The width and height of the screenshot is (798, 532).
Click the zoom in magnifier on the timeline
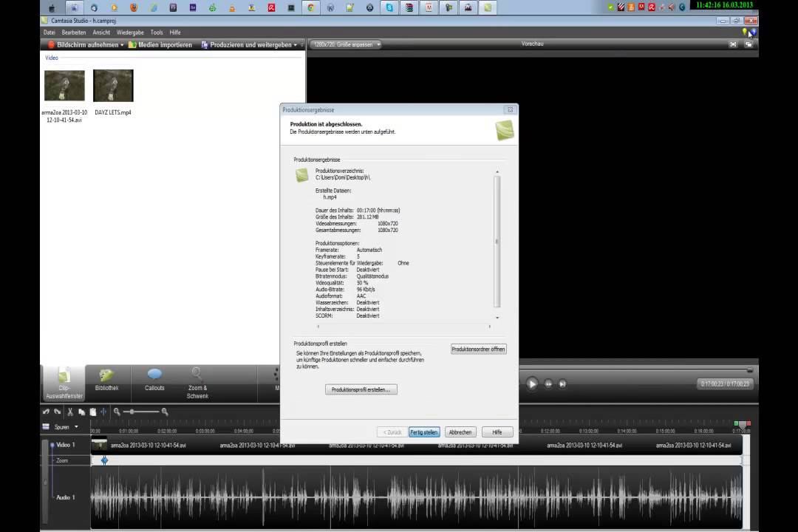(165, 412)
